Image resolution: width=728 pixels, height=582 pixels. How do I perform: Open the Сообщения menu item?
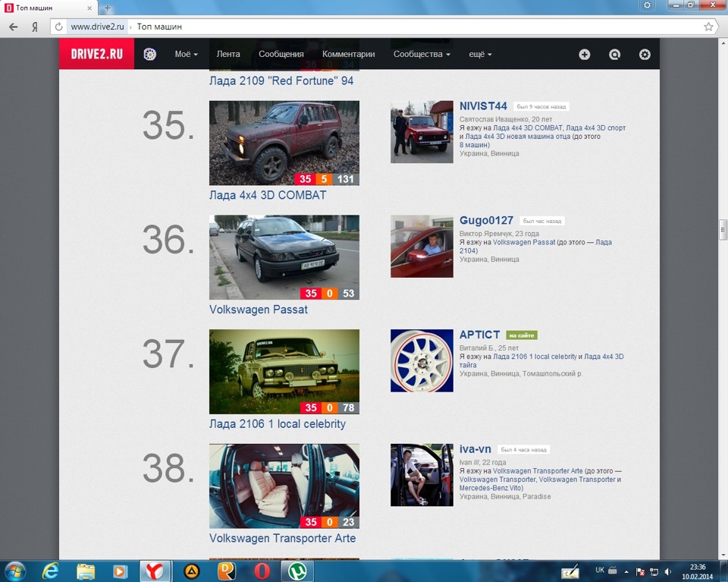[281, 55]
